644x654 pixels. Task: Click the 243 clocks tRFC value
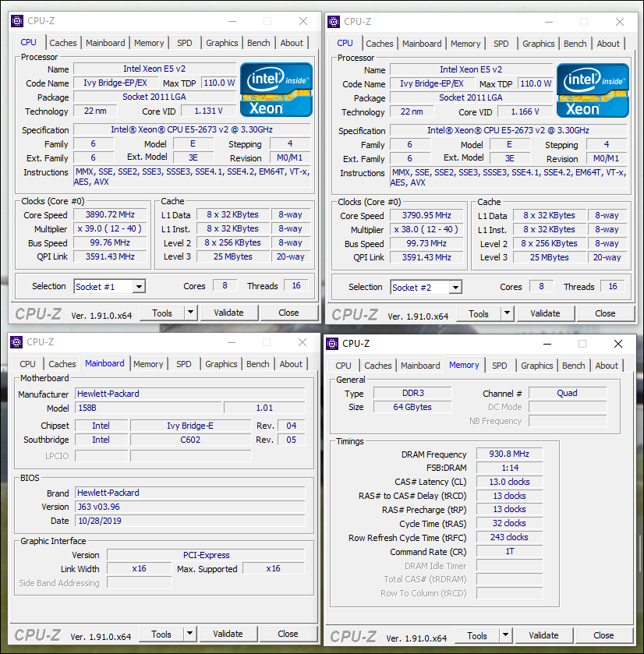(509, 537)
